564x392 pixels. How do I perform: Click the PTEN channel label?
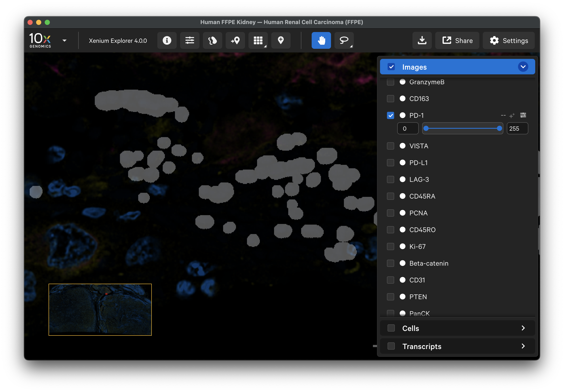point(418,297)
